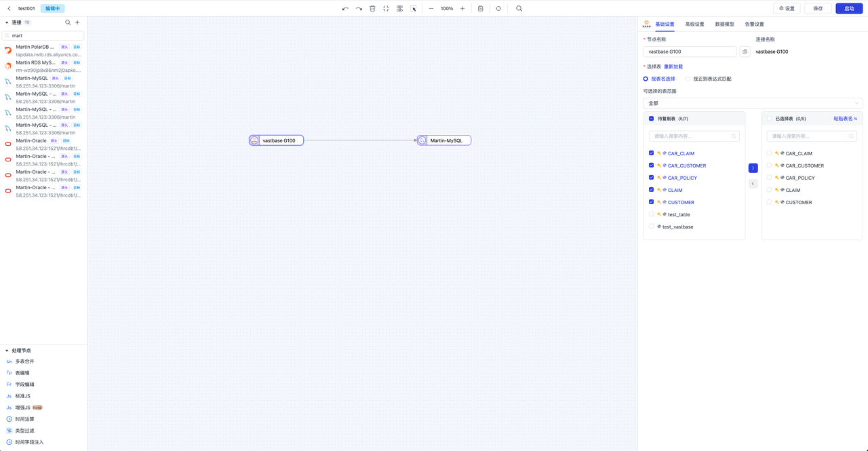Activate the mouse selection-box tool
The image size is (868, 451).
[x=414, y=9]
